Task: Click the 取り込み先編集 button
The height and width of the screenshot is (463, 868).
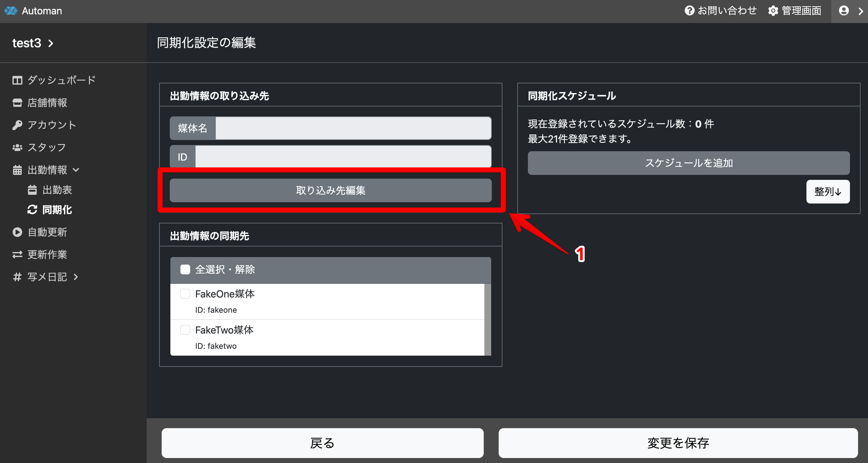Action: pos(330,190)
